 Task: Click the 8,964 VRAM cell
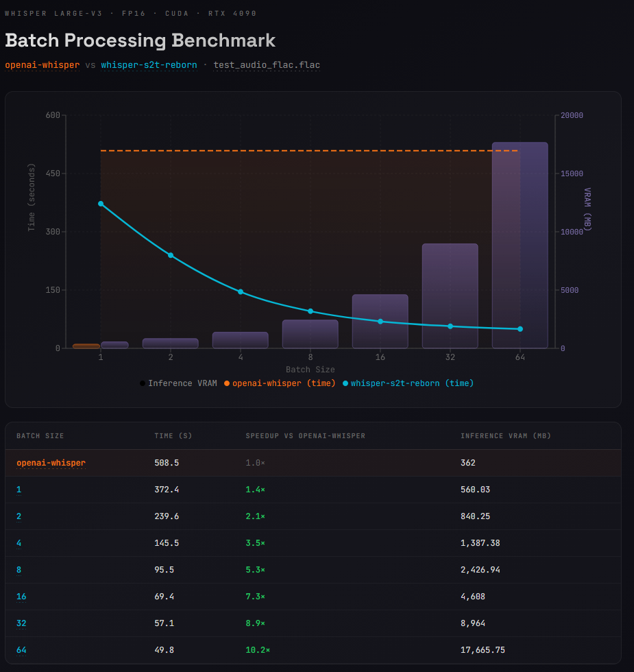click(x=473, y=623)
